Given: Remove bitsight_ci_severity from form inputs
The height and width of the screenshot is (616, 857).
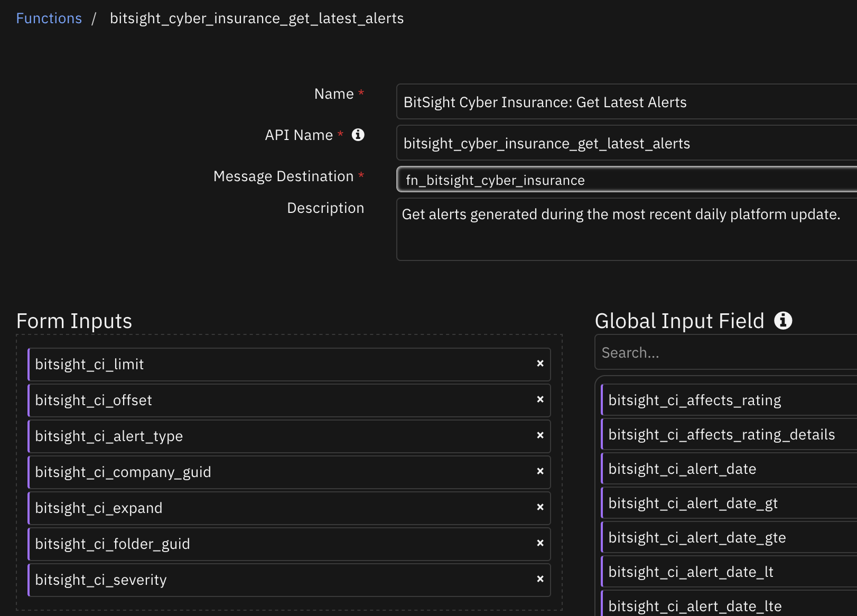Looking at the screenshot, I should point(540,579).
